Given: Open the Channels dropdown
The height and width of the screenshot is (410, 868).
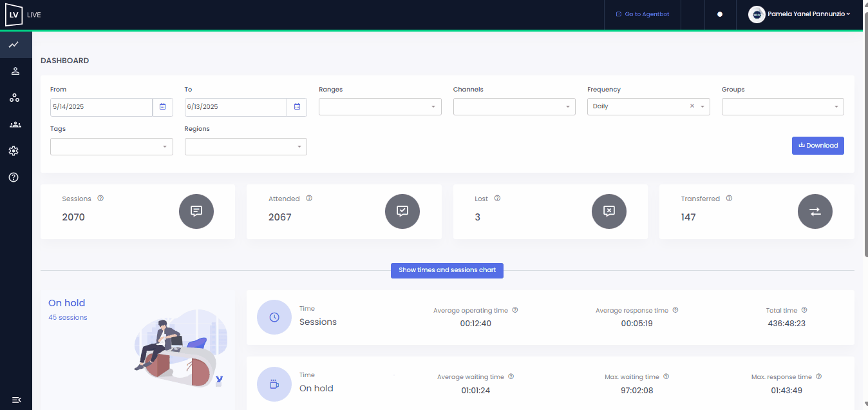Looking at the screenshot, I should (514, 107).
